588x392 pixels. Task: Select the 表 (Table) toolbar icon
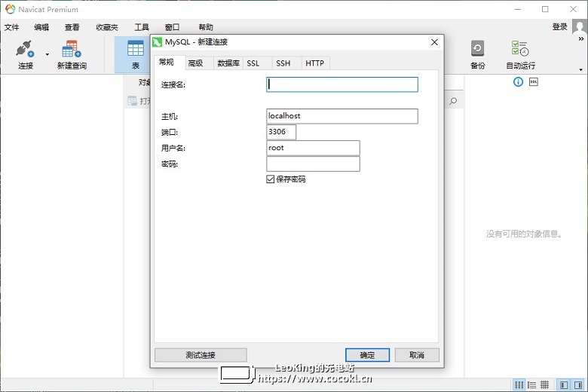point(136,54)
